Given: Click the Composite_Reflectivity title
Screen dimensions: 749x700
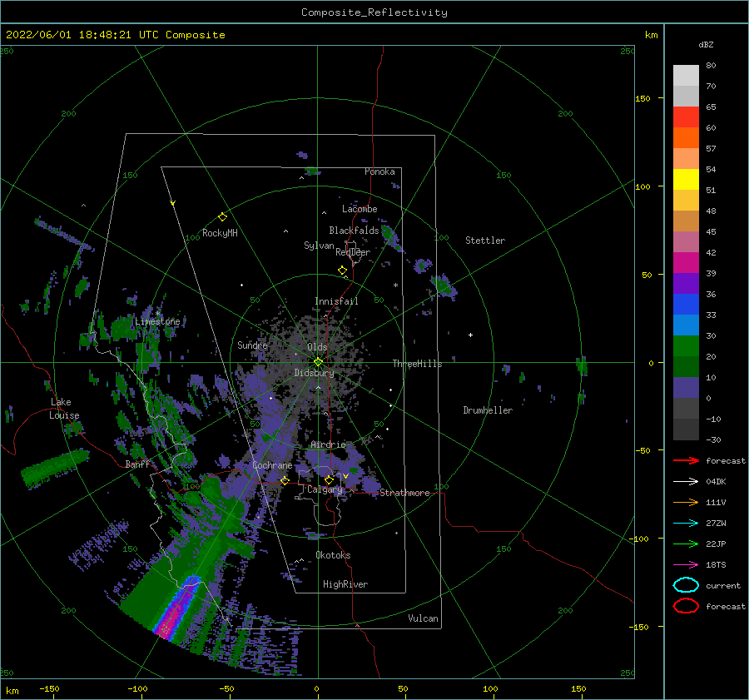Looking at the screenshot, I should pyautogui.click(x=374, y=12).
